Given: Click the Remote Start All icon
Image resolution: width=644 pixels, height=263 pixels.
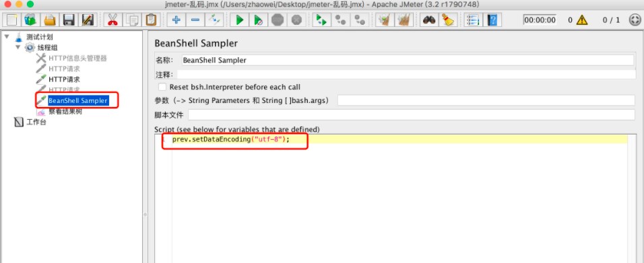Looking at the screenshot, I should tap(321, 20).
